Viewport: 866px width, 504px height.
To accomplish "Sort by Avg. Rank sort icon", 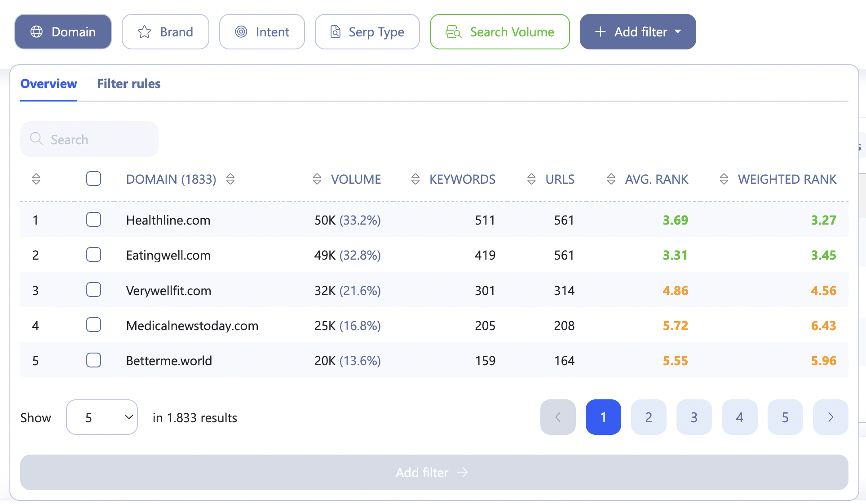I will coord(611,179).
